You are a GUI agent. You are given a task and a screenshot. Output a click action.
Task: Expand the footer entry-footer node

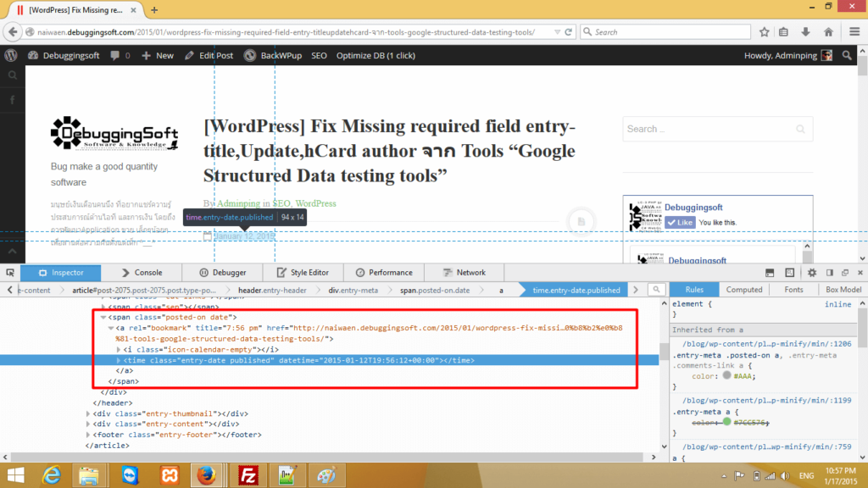click(x=88, y=435)
